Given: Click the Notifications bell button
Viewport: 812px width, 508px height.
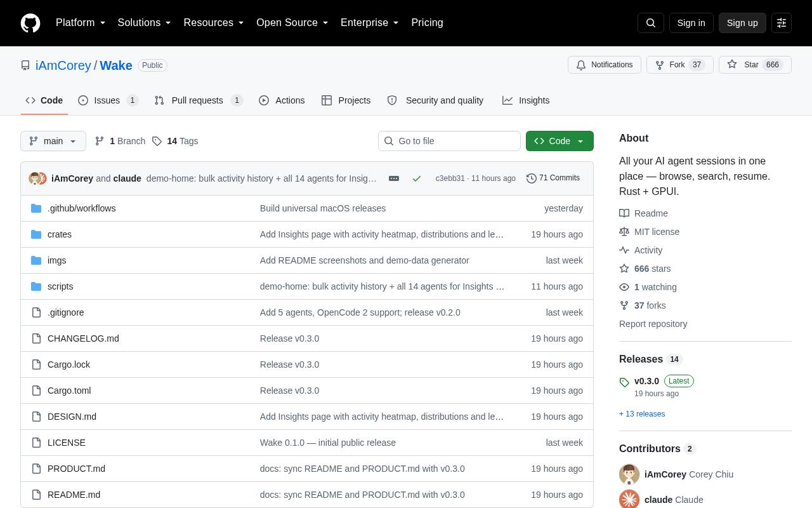Looking at the screenshot, I should coord(605,65).
